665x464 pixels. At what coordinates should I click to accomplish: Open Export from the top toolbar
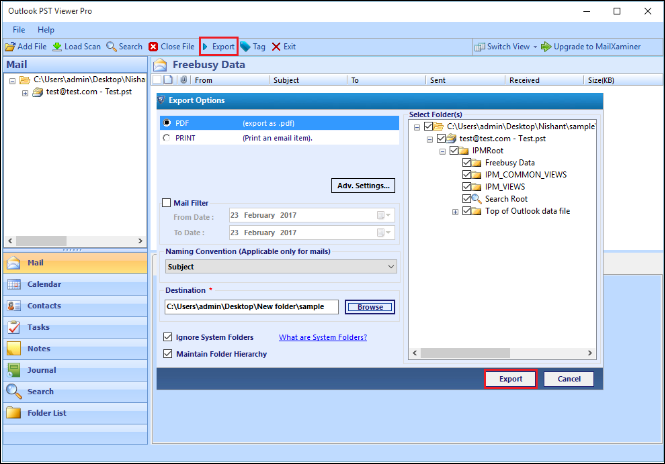[219, 47]
